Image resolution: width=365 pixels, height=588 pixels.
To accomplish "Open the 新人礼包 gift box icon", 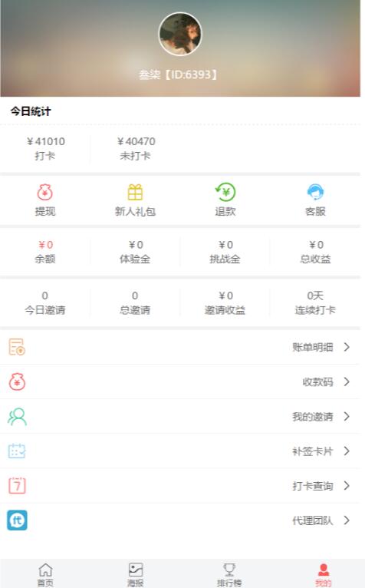I will click(135, 193).
